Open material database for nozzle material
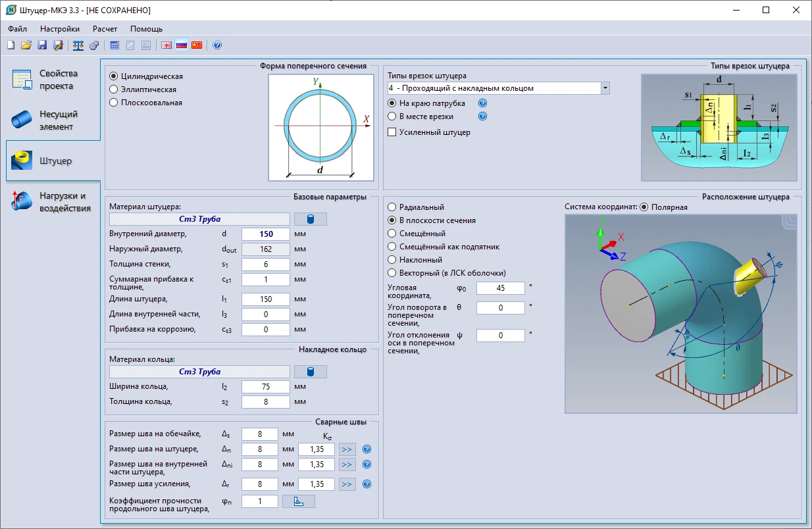Image resolution: width=812 pixels, height=529 pixels. pyautogui.click(x=310, y=220)
